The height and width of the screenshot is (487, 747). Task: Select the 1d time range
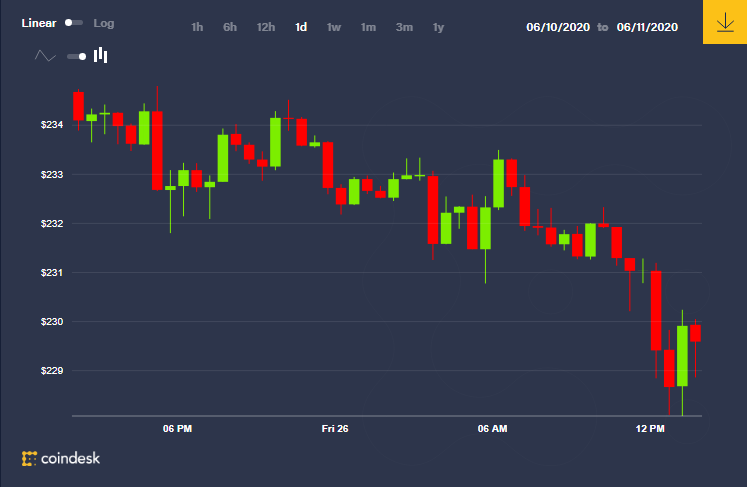301,27
